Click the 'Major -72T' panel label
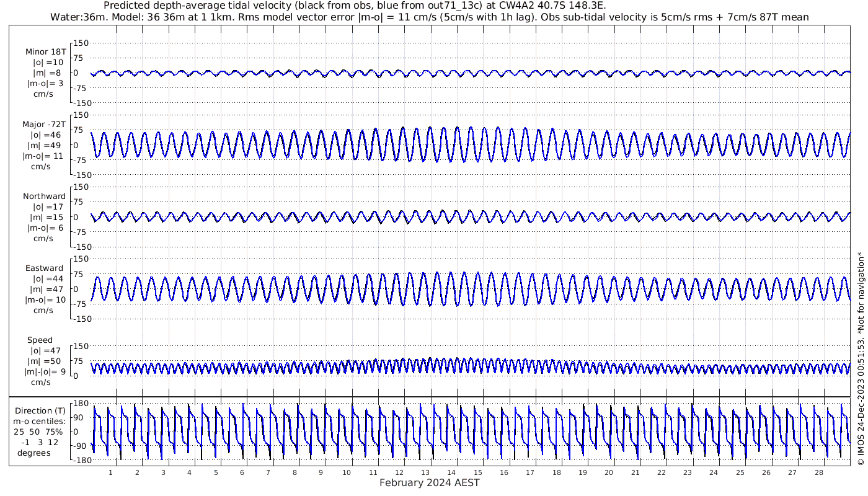 click(43, 124)
